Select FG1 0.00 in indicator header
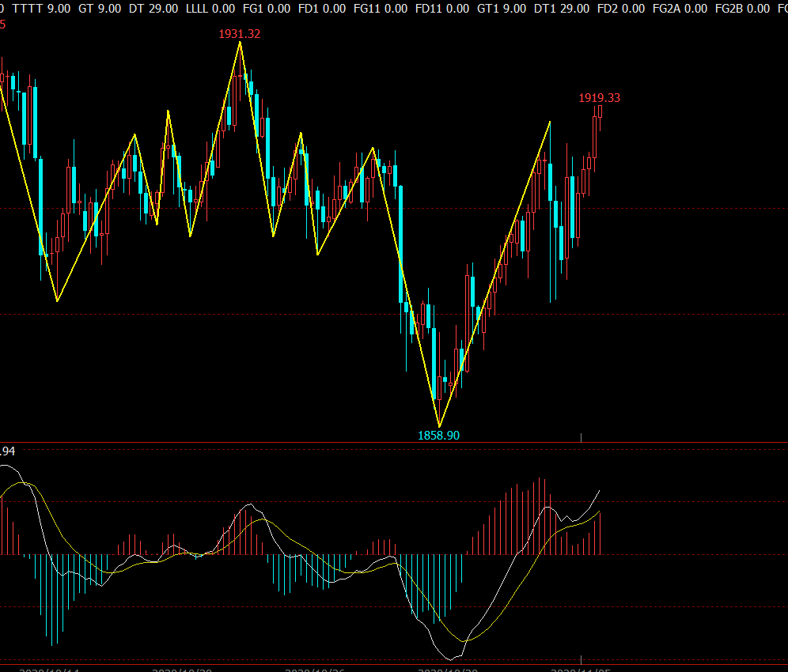The image size is (788, 672). pos(266,8)
